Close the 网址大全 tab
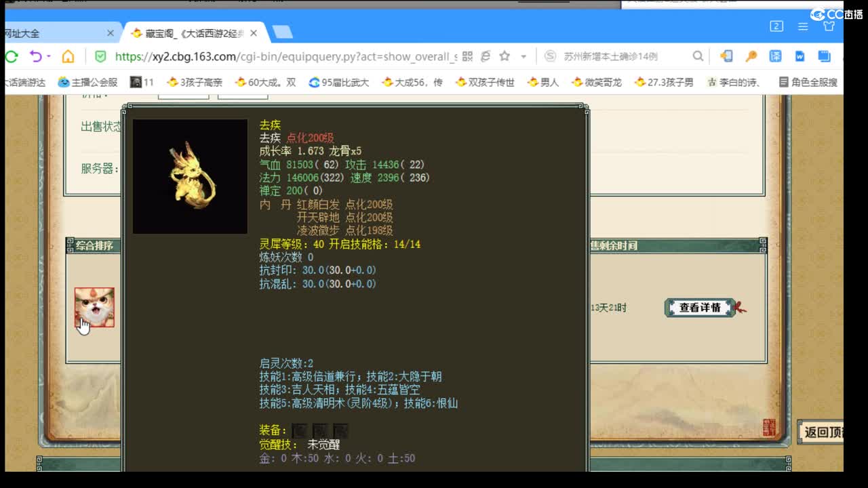 [x=111, y=33]
